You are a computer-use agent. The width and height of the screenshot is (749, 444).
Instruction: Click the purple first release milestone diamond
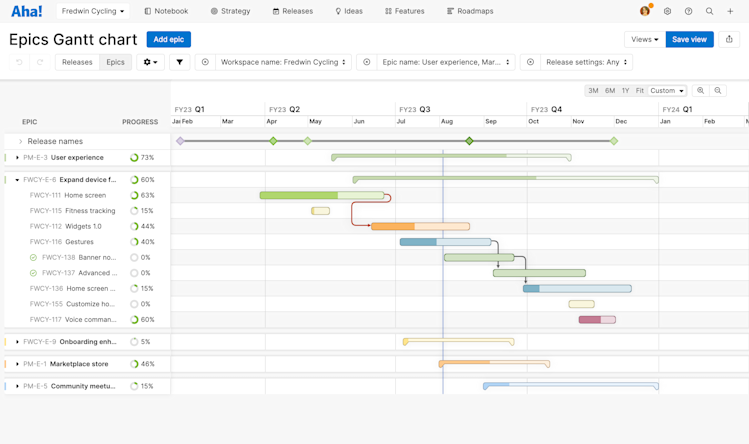[x=180, y=141]
